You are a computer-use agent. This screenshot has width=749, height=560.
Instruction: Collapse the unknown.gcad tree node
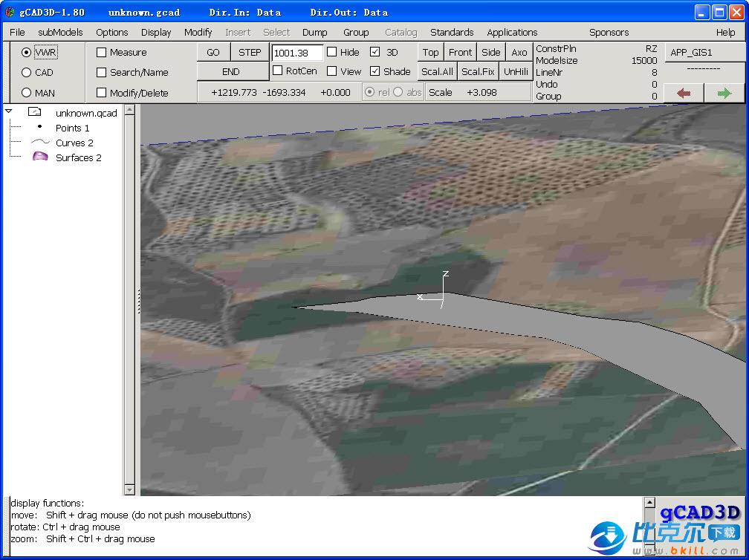[9, 112]
